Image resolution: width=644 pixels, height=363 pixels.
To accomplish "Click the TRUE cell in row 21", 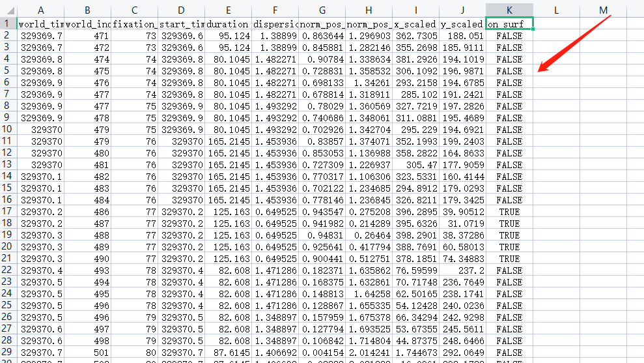I will point(509,259).
